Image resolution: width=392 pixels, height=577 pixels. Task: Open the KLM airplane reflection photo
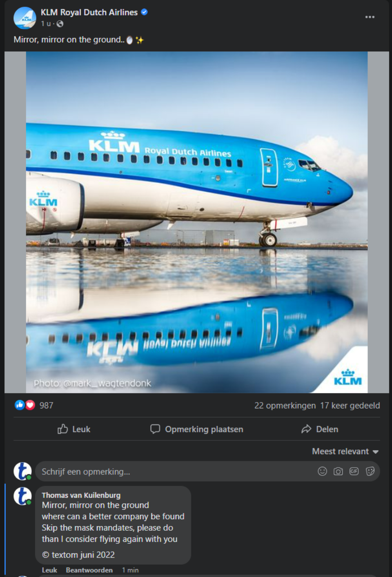pos(197,222)
